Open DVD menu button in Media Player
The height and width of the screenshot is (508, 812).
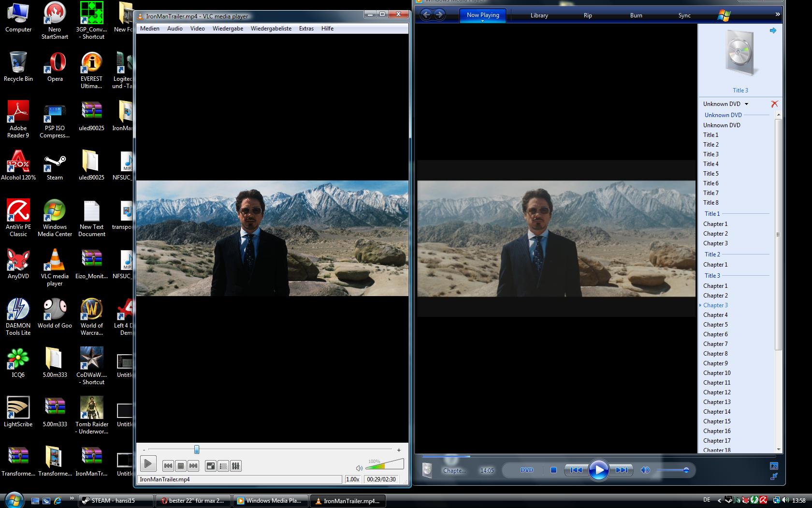(527, 470)
